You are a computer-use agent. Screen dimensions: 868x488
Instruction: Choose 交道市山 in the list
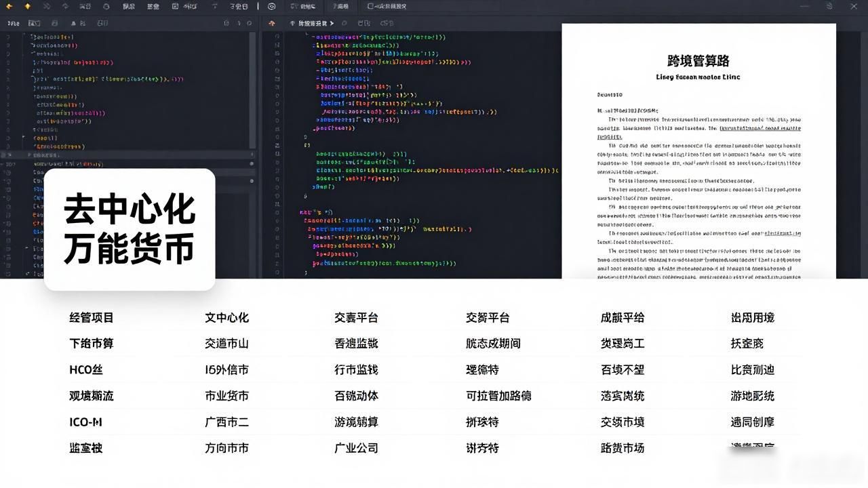tap(227, 344)
